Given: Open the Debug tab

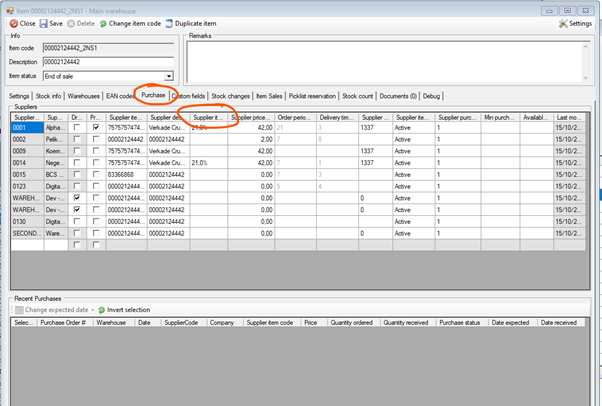Looking at the screenshot, I should click(x=431, y=96).
